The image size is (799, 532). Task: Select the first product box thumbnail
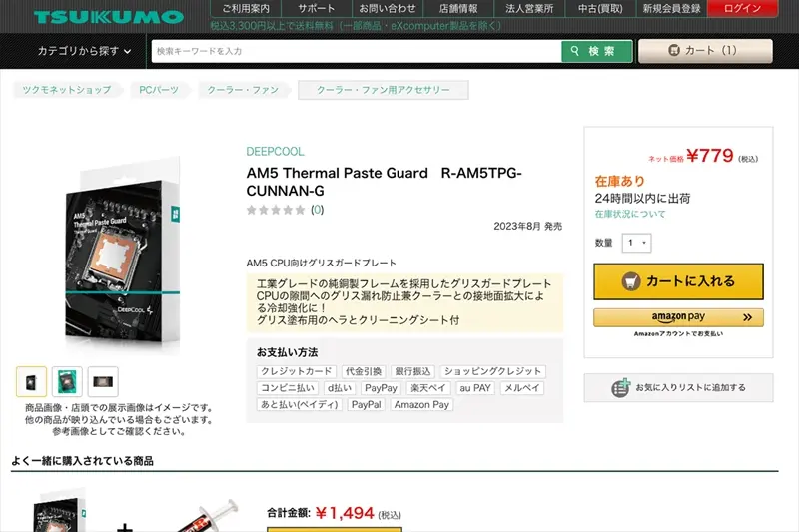pyautogui.click(x=32, y=382)
